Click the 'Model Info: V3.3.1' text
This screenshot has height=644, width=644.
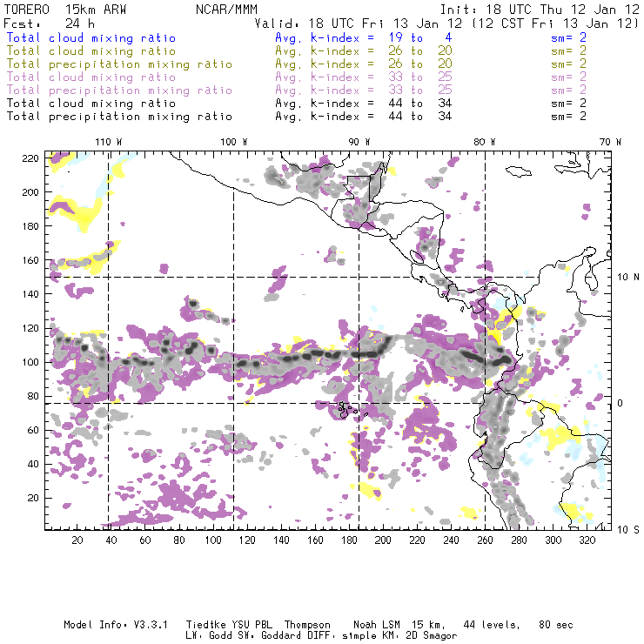[x=116, y=625]
